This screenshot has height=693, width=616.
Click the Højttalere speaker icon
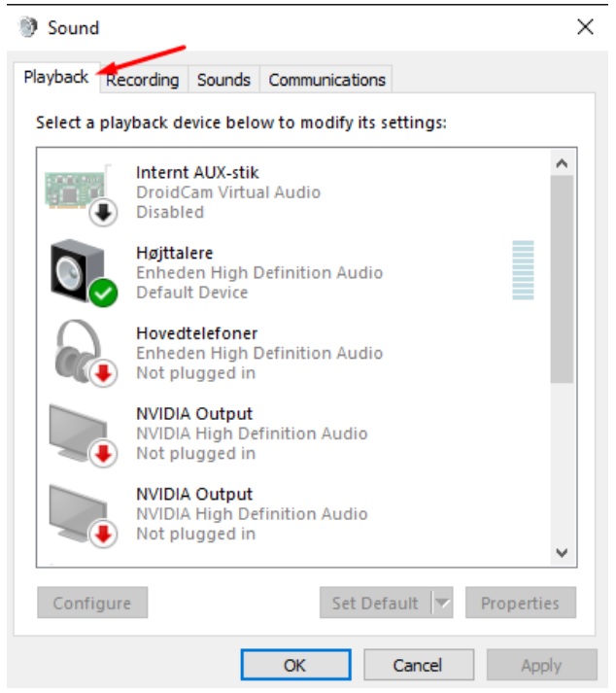(x=83, y=272)
